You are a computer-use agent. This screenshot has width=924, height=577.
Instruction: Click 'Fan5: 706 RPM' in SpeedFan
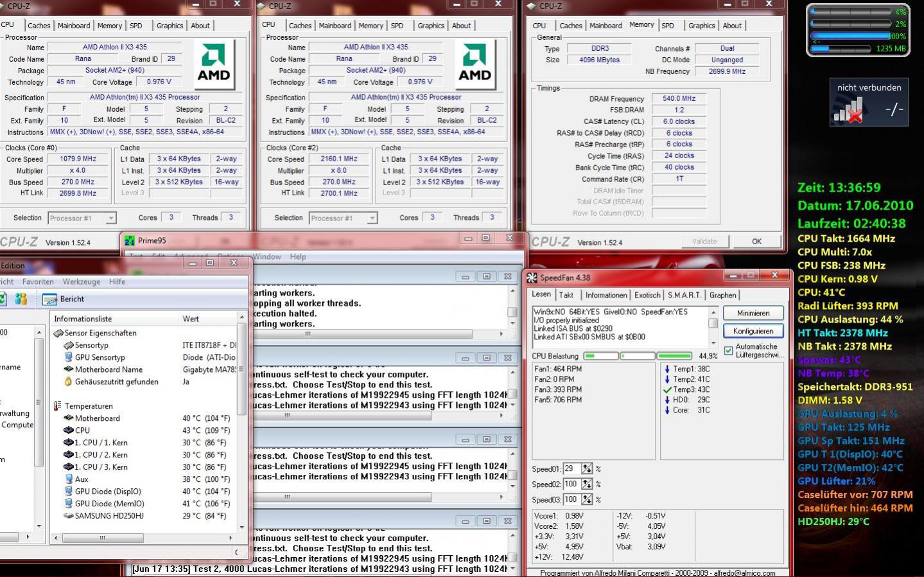(x=558, y=400)
